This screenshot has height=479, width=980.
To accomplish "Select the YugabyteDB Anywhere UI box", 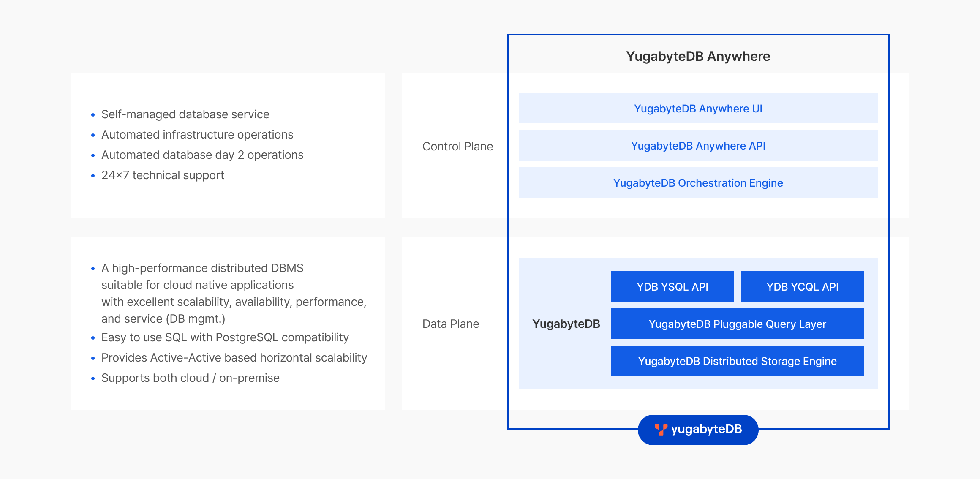I will click(x=698, y=109).
